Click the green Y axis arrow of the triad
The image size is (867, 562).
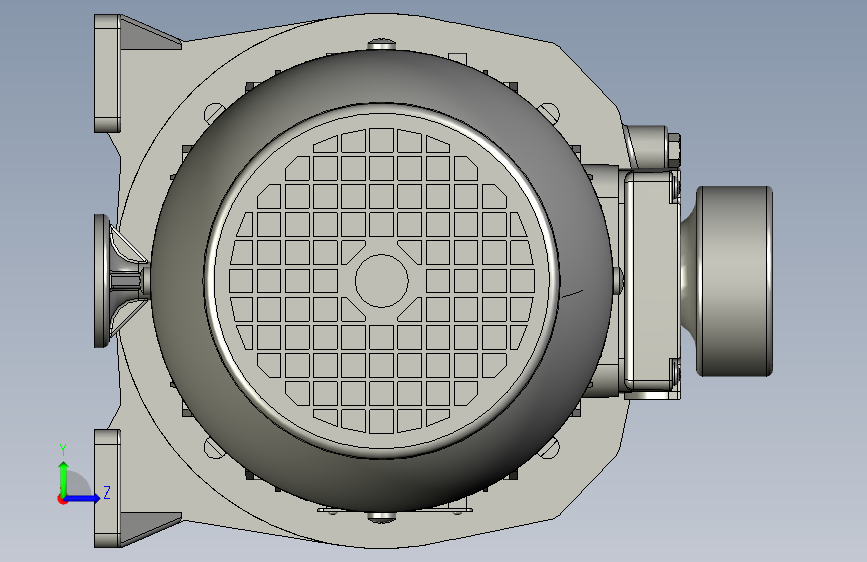64,477
